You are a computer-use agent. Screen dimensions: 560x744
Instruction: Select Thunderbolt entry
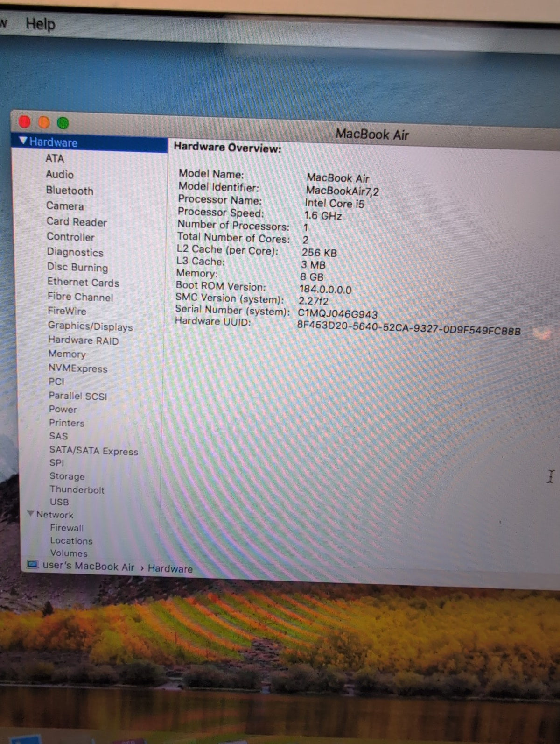tap(77, 489)
